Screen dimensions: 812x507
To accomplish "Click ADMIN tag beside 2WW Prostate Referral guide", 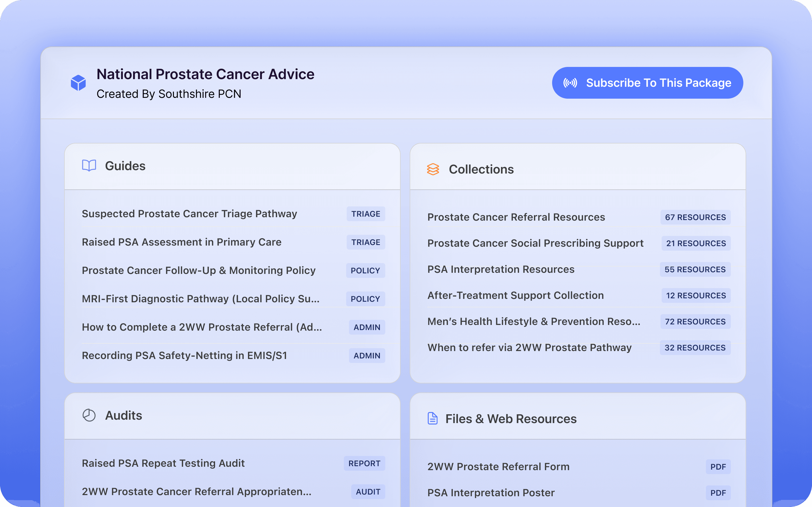I will tap(367, 327).
